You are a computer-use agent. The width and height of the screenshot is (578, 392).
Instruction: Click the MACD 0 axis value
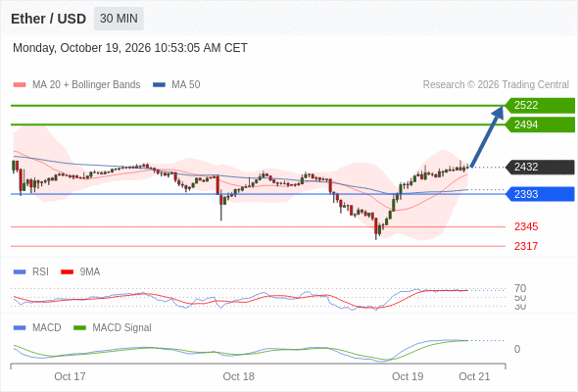pos(517,349)
